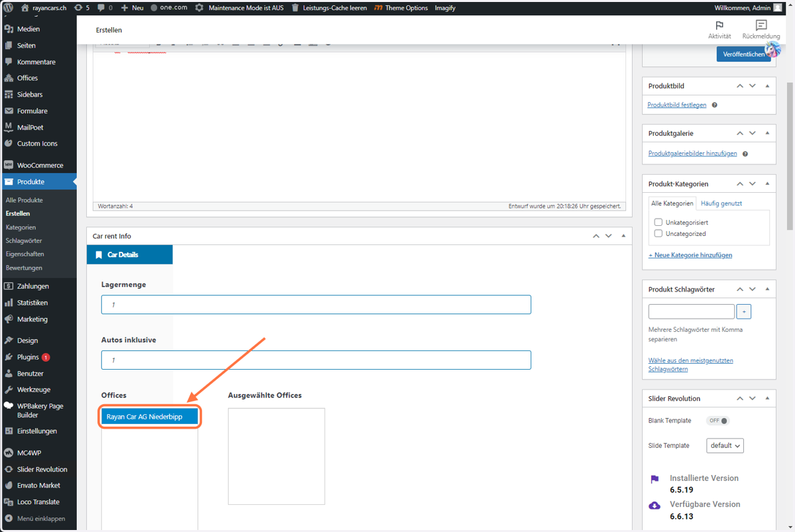Click the Sidebars grid icon

9,95
